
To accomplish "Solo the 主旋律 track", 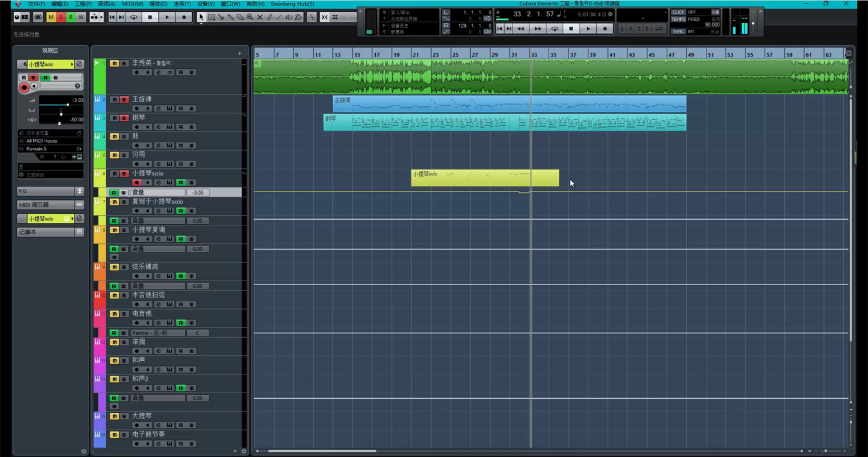I will click(124, 99).
